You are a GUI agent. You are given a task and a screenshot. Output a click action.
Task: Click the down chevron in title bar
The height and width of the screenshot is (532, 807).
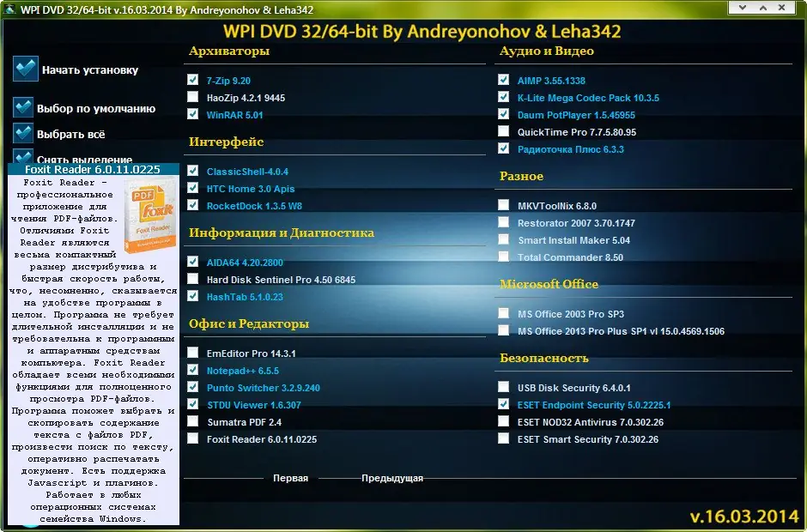pos(742,8)
